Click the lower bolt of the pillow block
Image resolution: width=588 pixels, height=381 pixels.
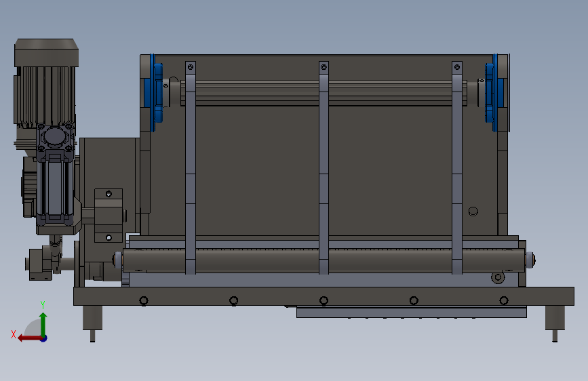(x=109, y=238)
